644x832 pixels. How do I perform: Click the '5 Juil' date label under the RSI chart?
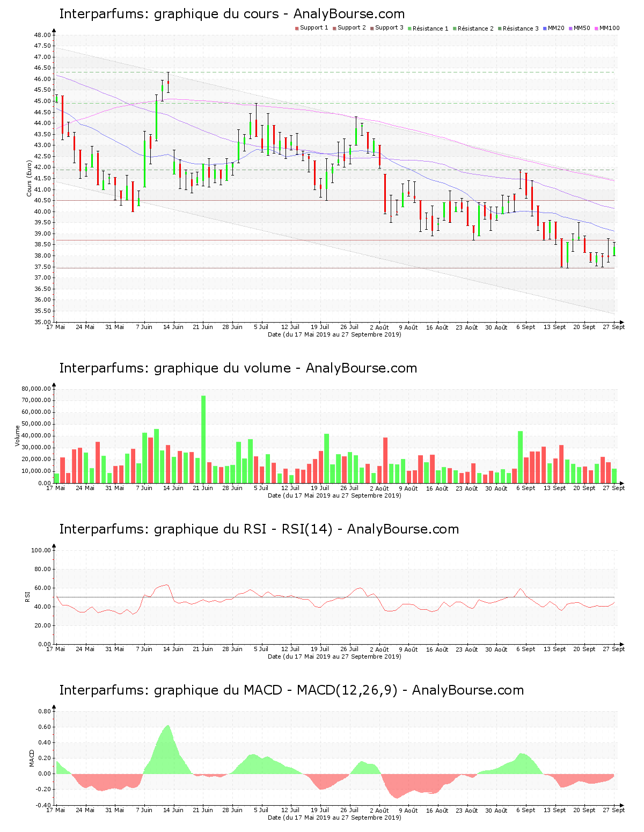click(261, 649)
